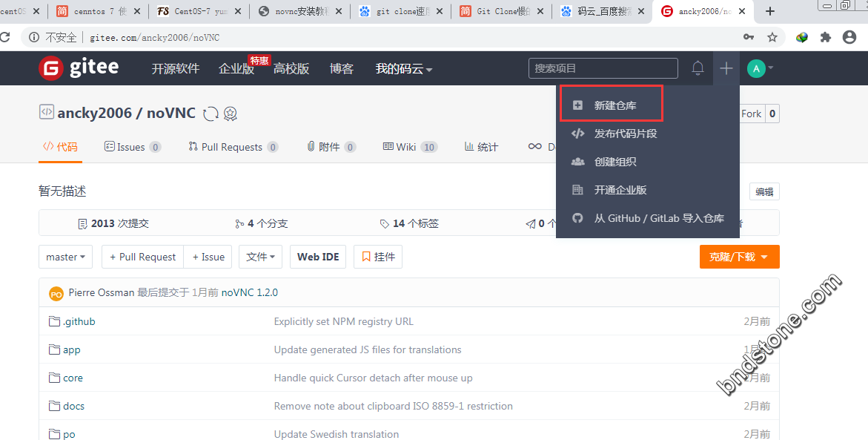Click the + Pull Request button
The image size is (868, 440).
tap(143, 257)
